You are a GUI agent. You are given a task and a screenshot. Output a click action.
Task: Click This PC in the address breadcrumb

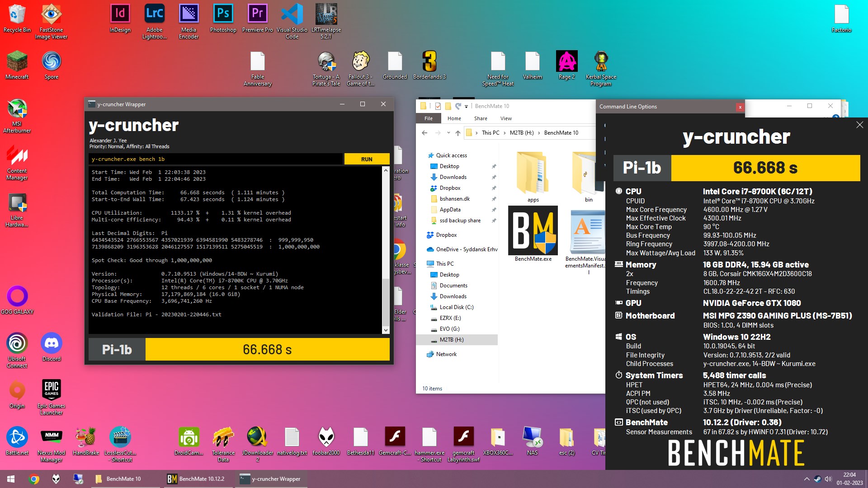491,133
